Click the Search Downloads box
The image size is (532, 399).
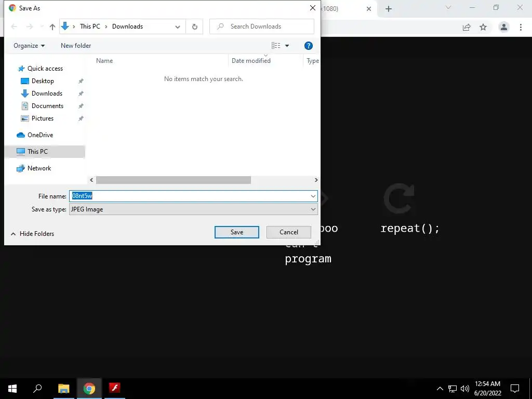(x=262, y=26)
